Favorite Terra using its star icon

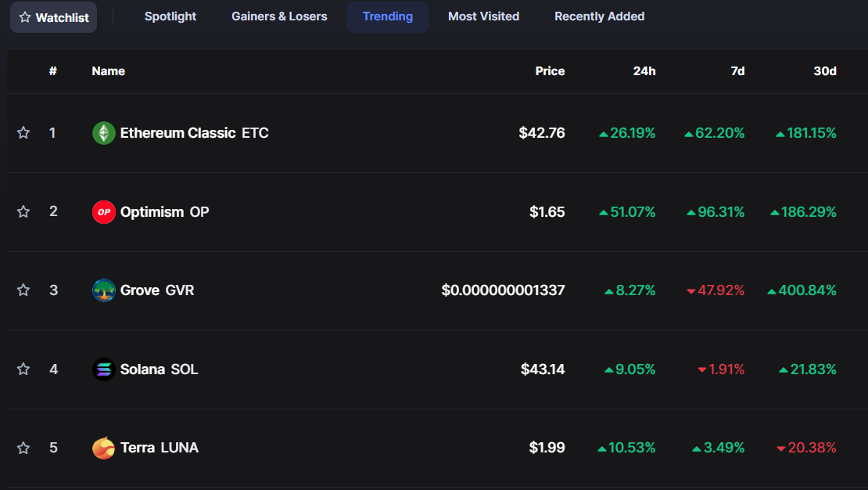click(23, 449)
